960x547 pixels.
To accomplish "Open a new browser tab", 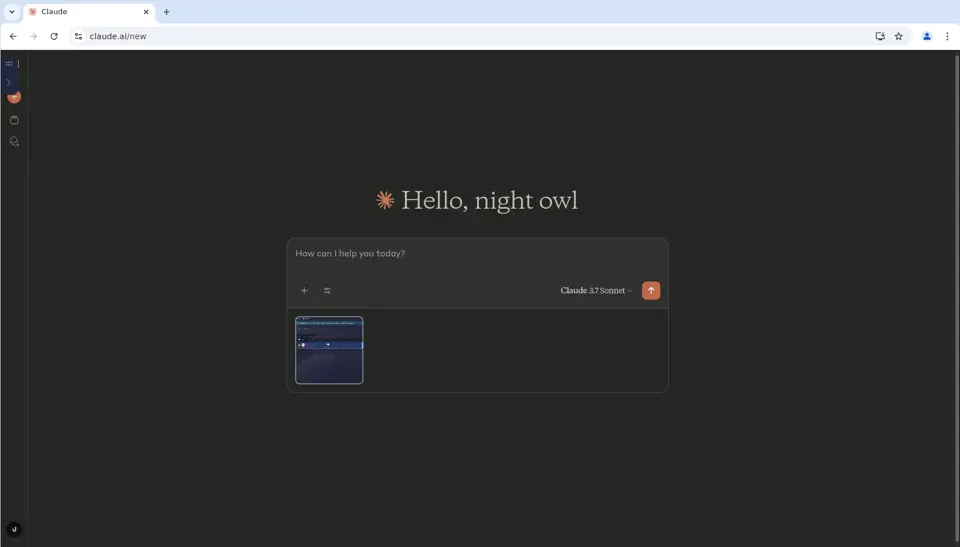I will point(167,12).
